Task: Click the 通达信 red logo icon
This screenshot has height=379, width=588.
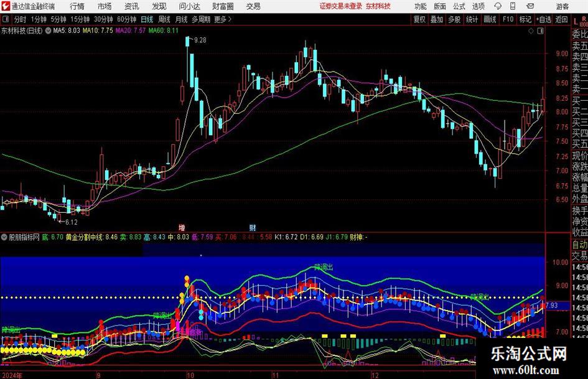Action: pos(6,6)
